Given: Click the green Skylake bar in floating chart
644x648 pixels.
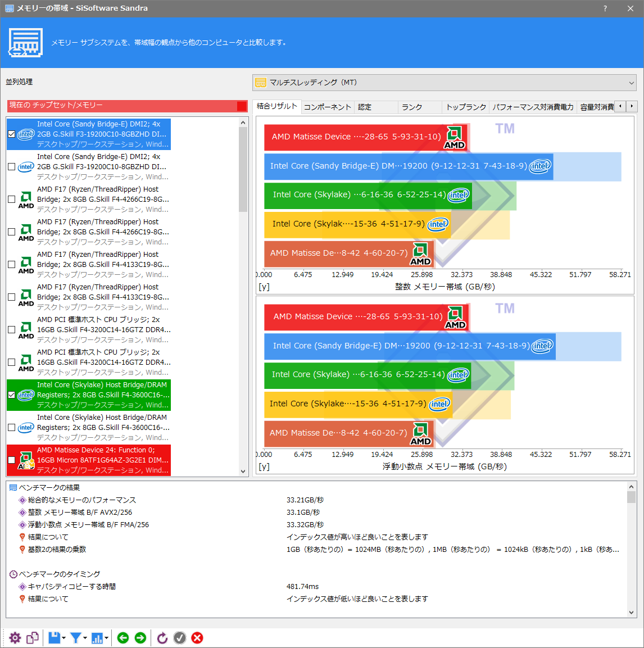Looking at the screenshot, I should pos(368,375).
